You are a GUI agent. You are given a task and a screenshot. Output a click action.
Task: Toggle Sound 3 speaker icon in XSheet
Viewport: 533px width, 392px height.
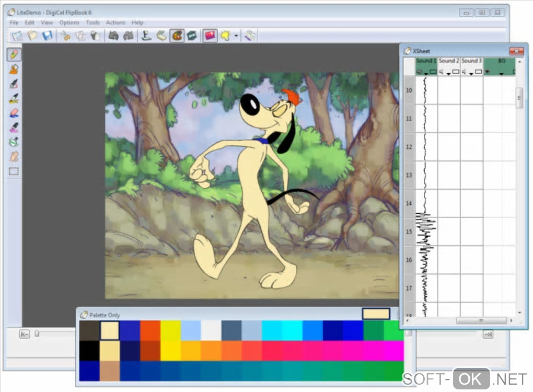(x=465, y=72)
